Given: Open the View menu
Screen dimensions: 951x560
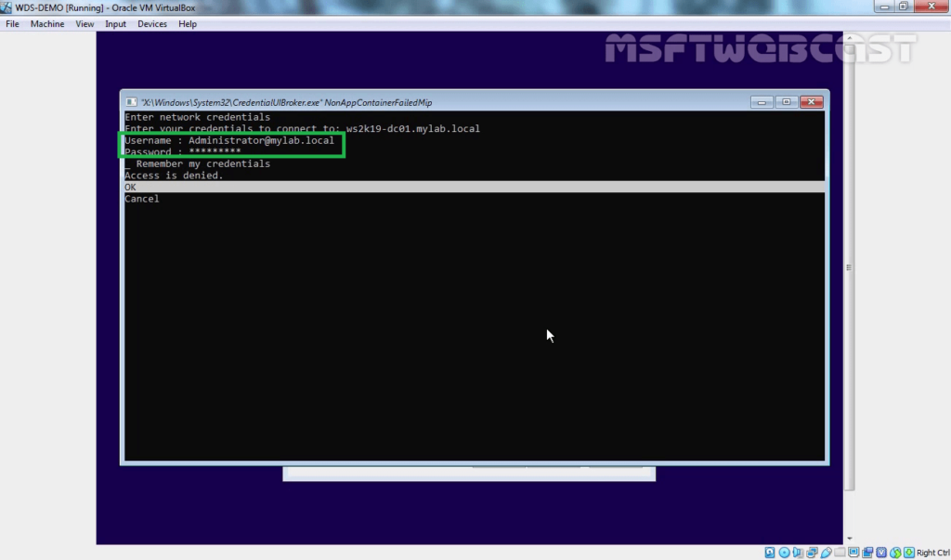Looking at the screenshot, I should pos(85,23).
